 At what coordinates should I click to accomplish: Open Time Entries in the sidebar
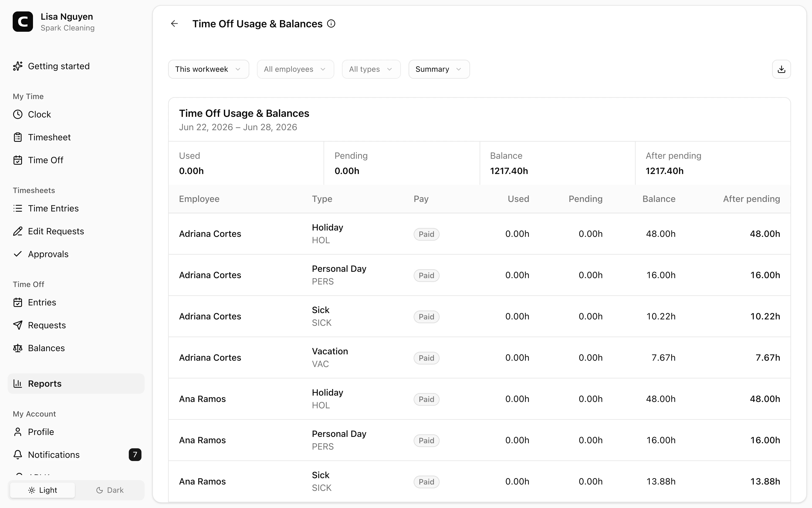click(76, 209)
